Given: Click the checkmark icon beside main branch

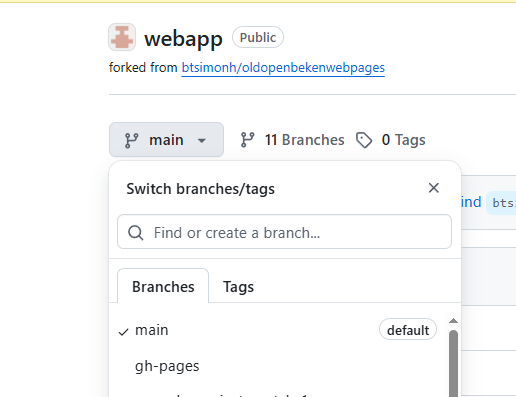Looking at the screenshot, I should coord(123,332).
